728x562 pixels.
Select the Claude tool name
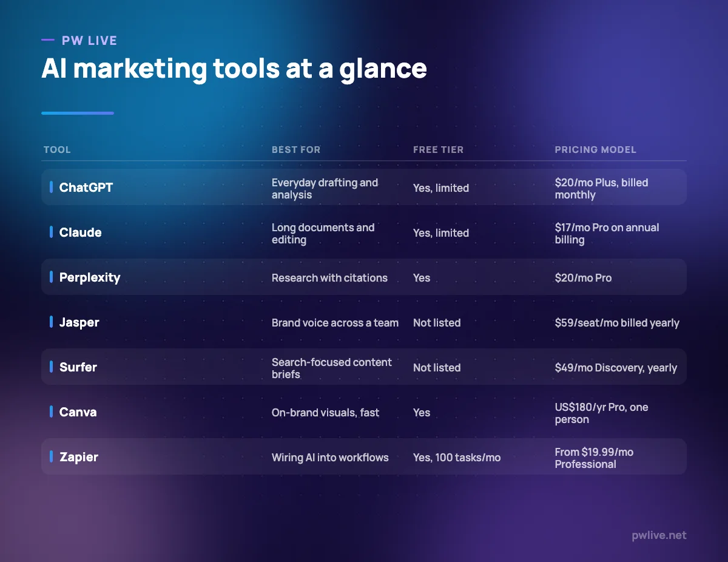81,232
